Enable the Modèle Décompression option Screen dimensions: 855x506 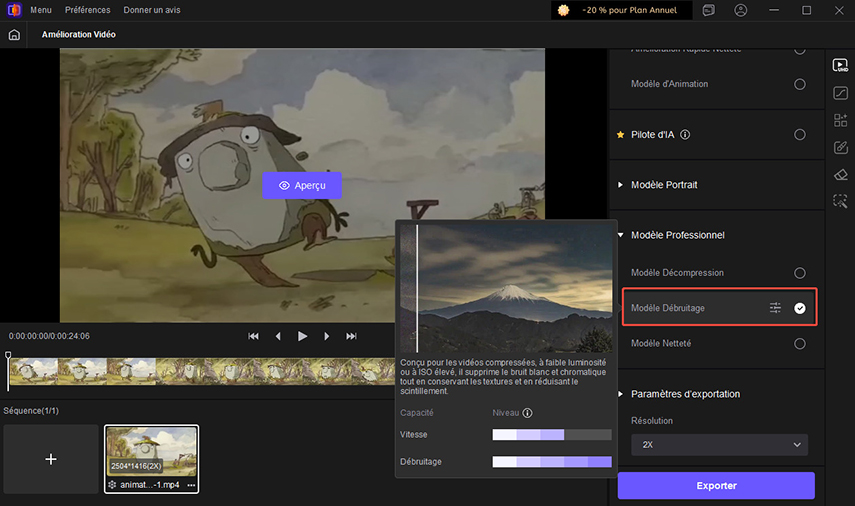click(x=799, y=273)
